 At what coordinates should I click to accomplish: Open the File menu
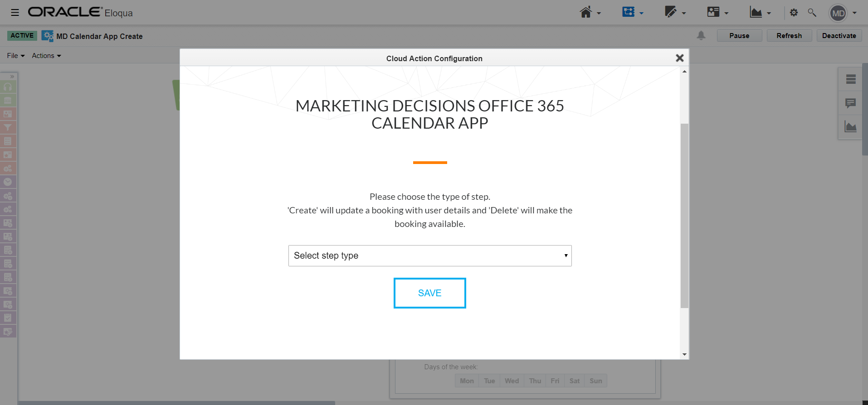coord(15,56)
